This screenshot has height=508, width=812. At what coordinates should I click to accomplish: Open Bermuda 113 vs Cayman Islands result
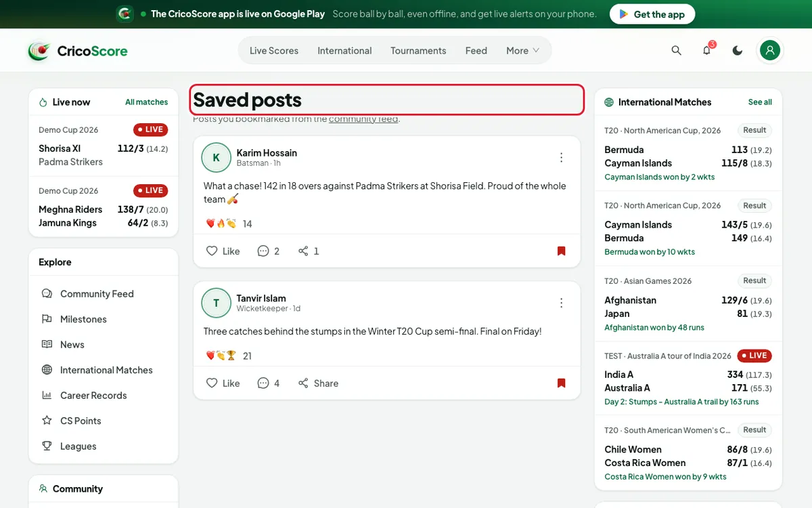pos(688,153)
